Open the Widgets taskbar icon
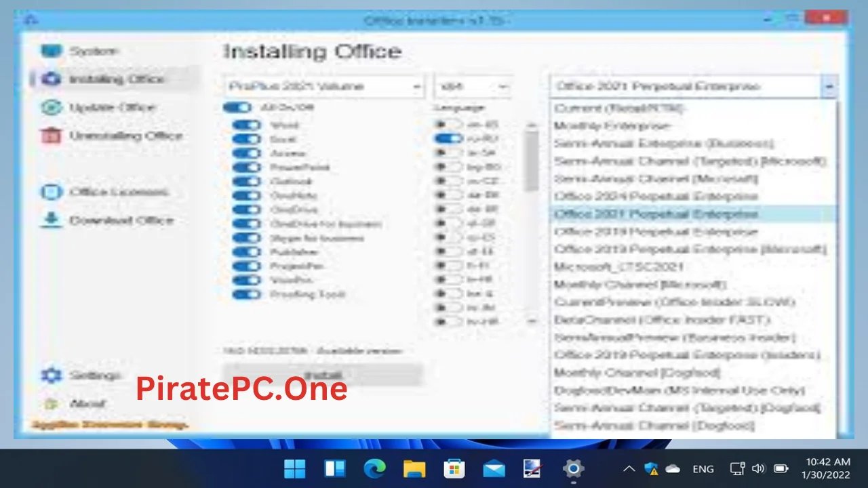The image size is (868, 488). pos(335,468)
